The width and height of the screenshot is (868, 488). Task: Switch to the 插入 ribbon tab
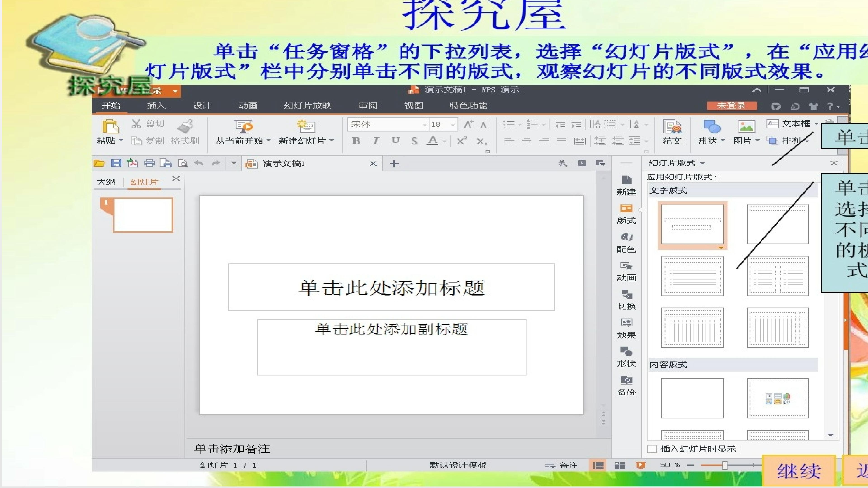pyautogui.click(x=156, y=106)
